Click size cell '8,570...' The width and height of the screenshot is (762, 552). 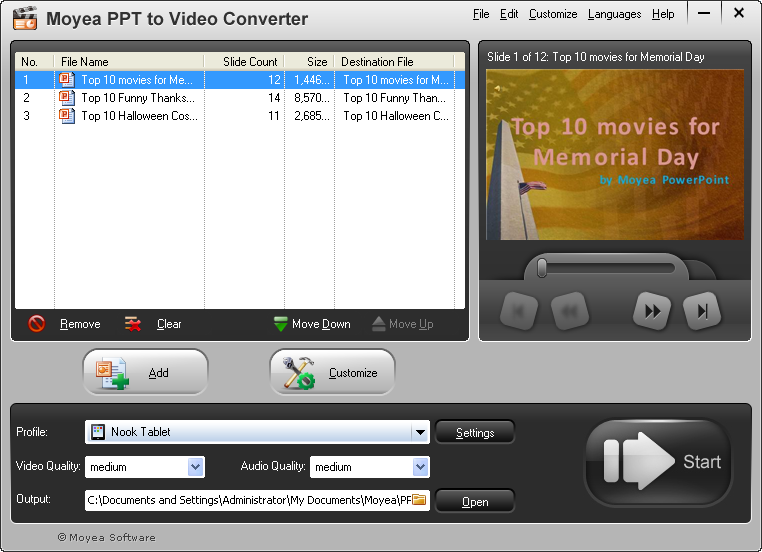coord(312,98)
